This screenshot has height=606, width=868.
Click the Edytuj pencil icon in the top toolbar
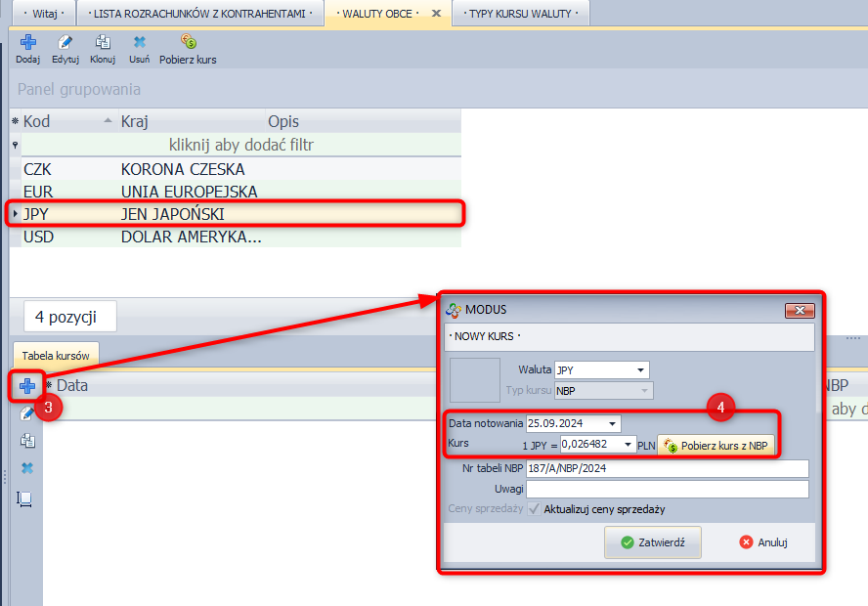pyautogui.click(x=65, y=43)
